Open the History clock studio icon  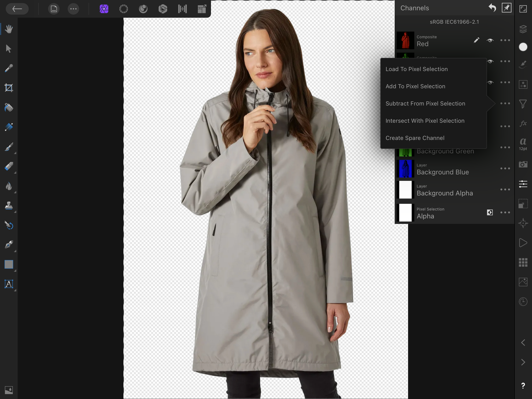pyautogui.click(x=523, y=302)
